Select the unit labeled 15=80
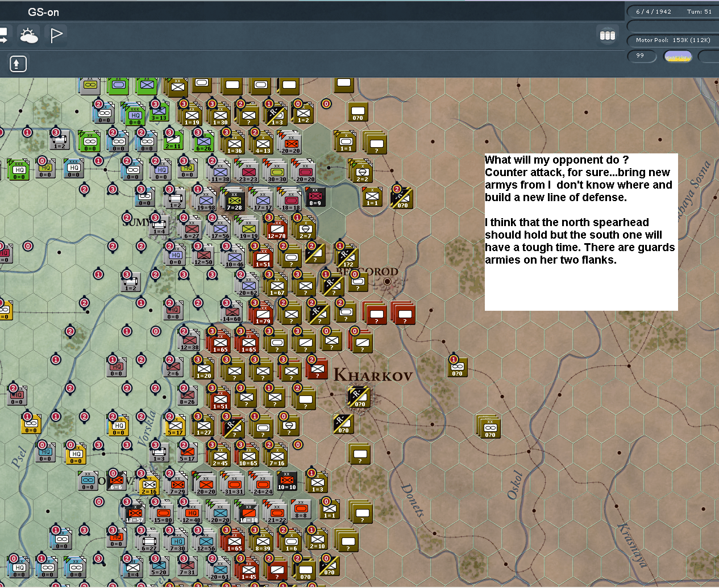Screen dimensions: 719x588 pyautogui.click(x=163, y=513)
